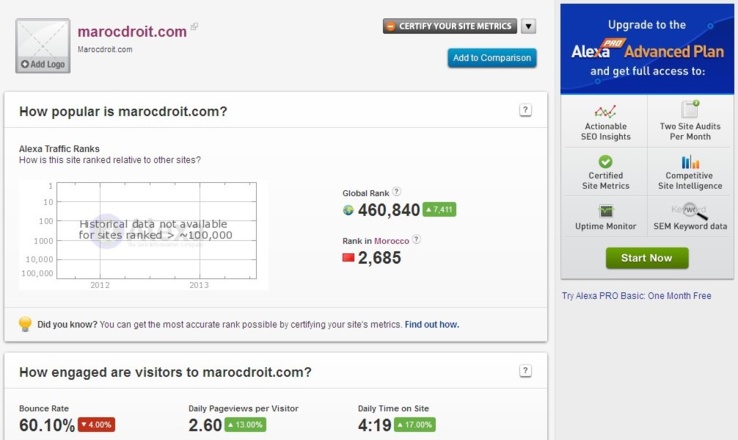
Task: Open the Morocco country link
Action: [392, 241]
